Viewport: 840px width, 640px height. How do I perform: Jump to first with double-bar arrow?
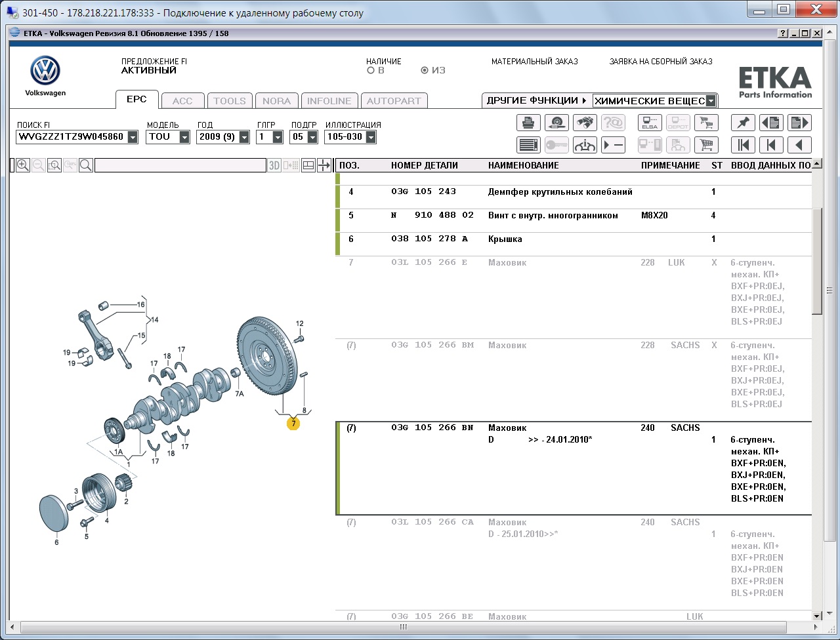pyautogui.click(x=743, y=145)
